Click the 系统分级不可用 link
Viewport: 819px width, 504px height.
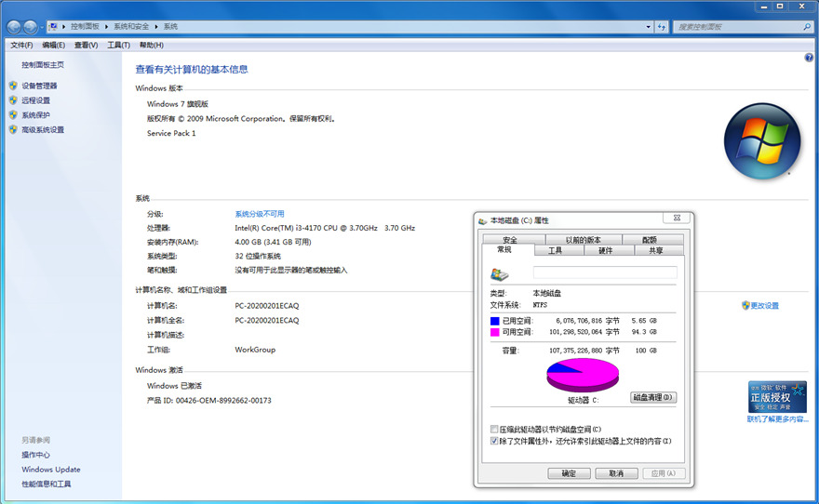tap(260, 214)
